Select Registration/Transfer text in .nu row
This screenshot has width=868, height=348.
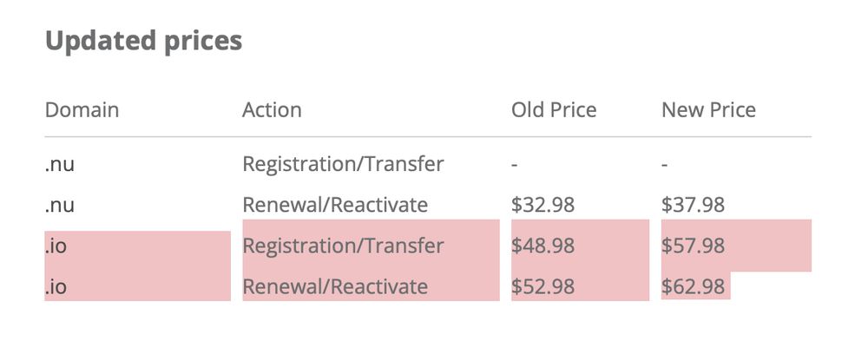point(343,164)
